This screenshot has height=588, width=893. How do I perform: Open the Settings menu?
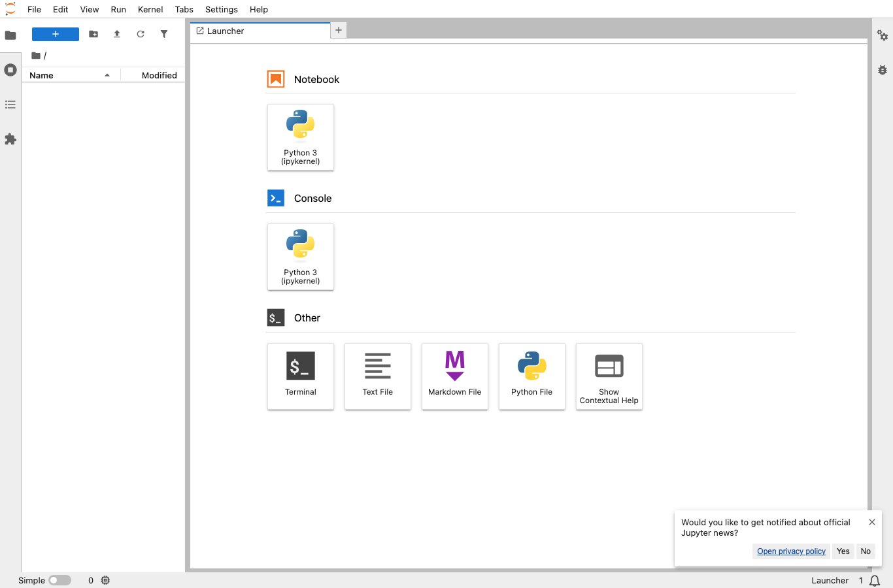tap(222, 9)
